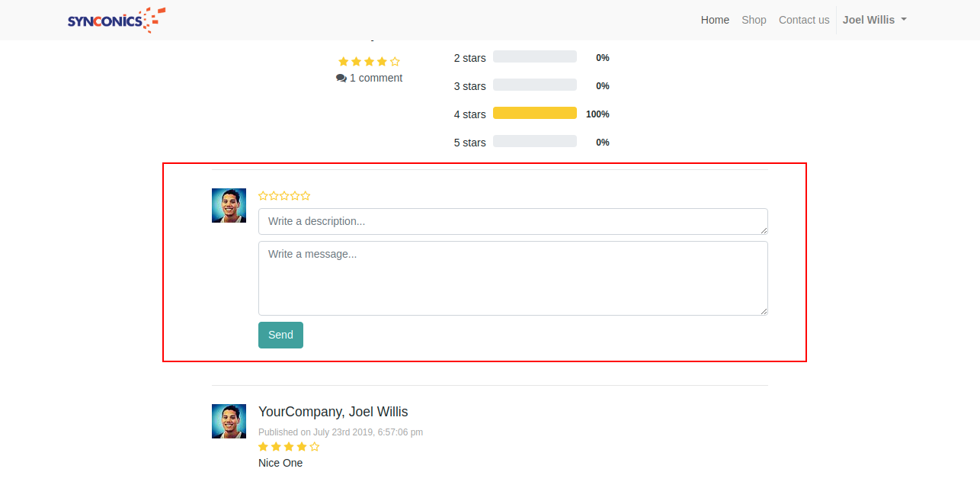Set a four-star rating in the review form
The image size is (980, 488).
295,196
